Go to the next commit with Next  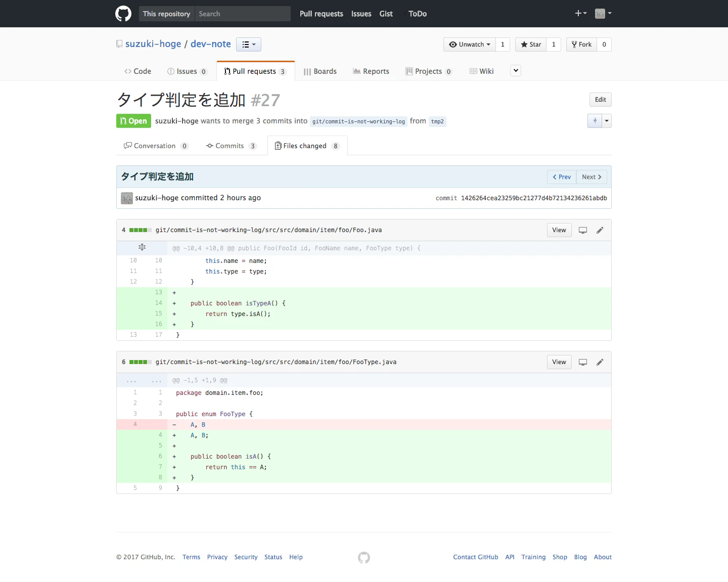pyautogui.click(x=591, y=177)
